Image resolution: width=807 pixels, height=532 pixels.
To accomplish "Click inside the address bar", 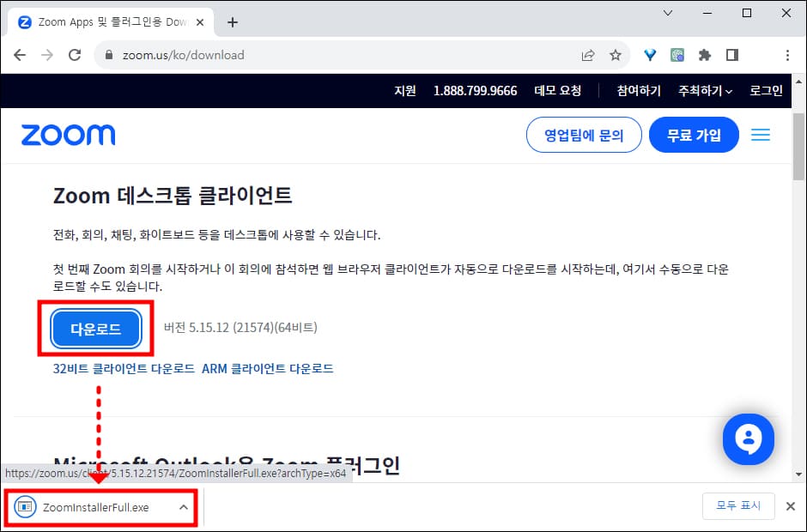I will point(258,54).
